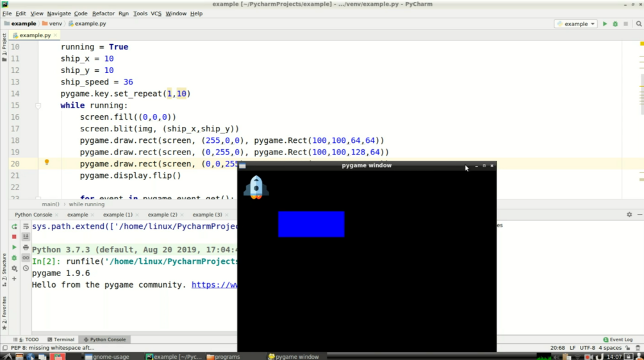Execute current statement in console
This screenshot has height=360, width=644.
[14, 247]
